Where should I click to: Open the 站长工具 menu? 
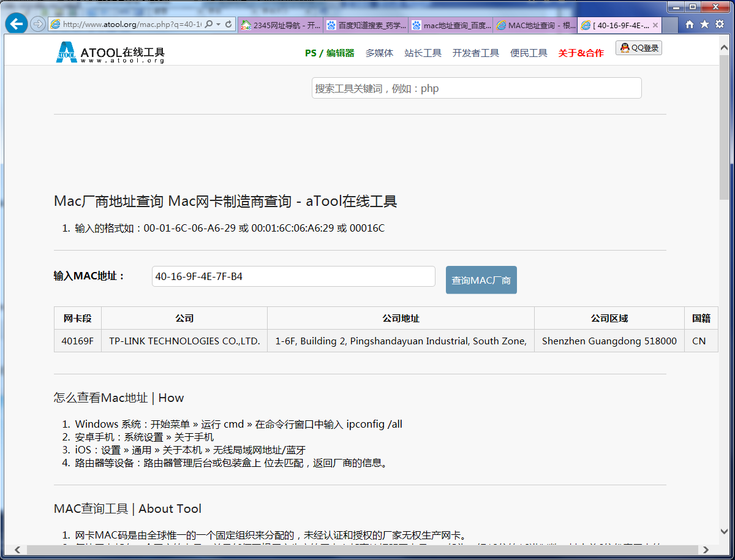pyautogui.click(x=423, y=53)
